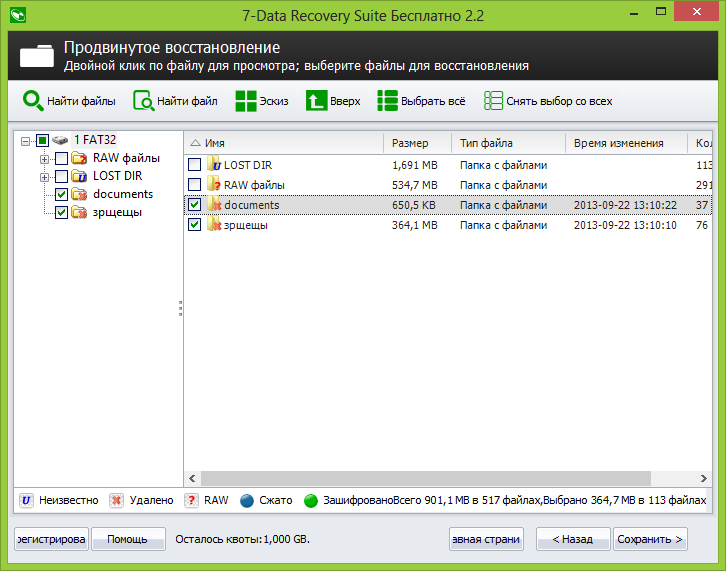Expand the LOST DIR tree node

point(44,177)
